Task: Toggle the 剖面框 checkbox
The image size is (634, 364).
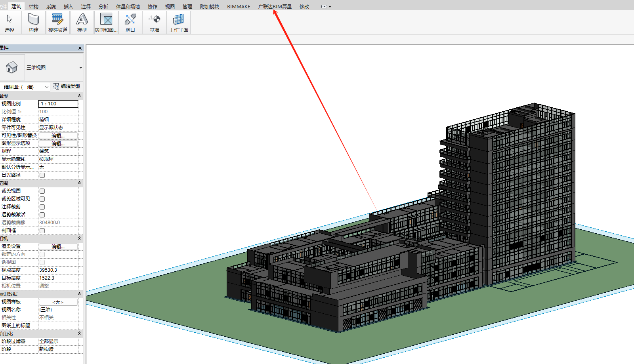Action: pyautogui.click(x=42, y=231)
